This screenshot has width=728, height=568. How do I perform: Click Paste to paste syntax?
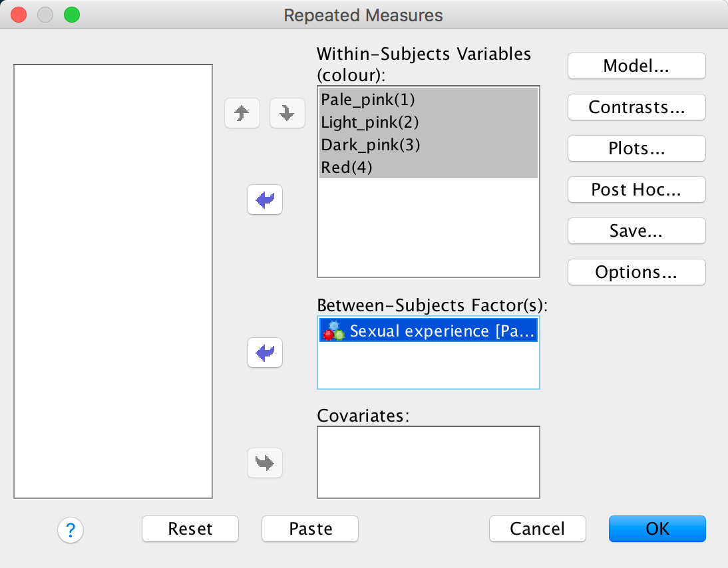[310, 529]
